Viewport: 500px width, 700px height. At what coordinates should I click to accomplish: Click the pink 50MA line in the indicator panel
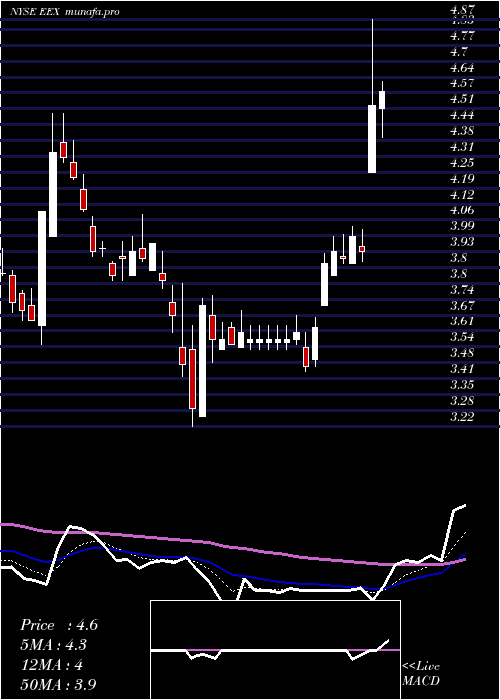(232, 546)
